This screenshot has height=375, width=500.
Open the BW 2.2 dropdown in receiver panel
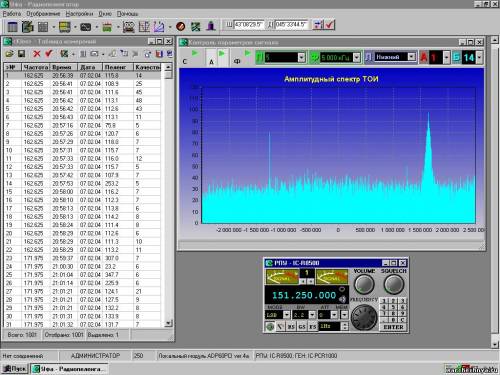click(312, 315)
